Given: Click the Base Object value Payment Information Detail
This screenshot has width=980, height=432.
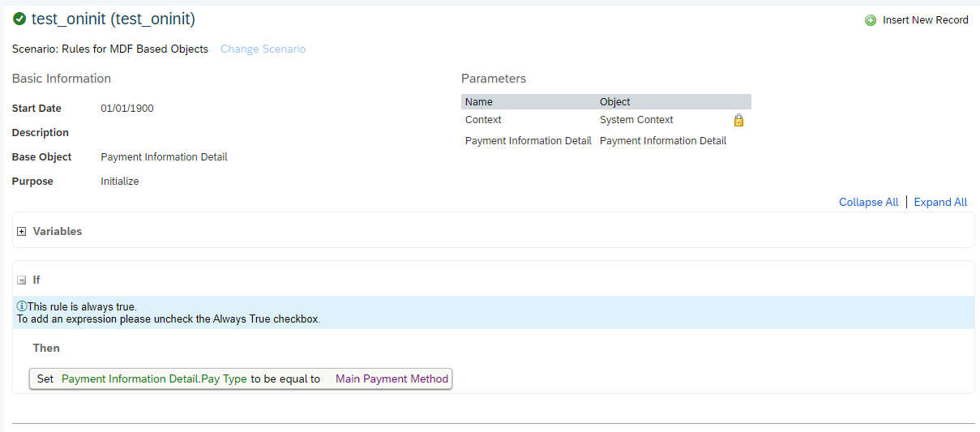Looking at the screenshot, I should (x=165, y=157).
